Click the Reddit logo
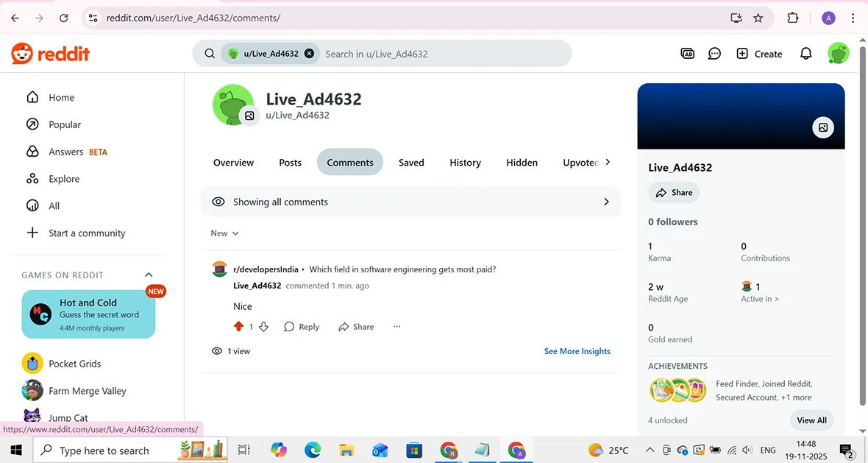Screen dimensions: 868x463 (x=50, y=53)
